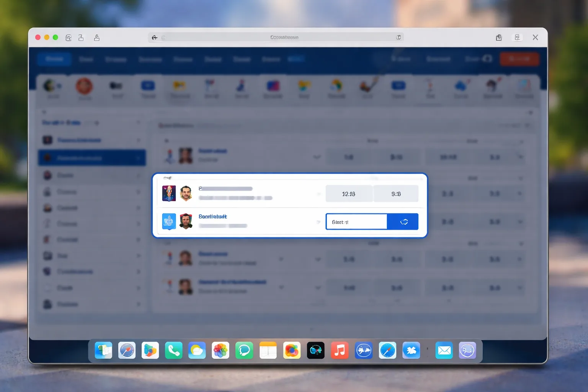Open the Music app in the dock
Screen dimensions: 588x392
pos(340,350)
